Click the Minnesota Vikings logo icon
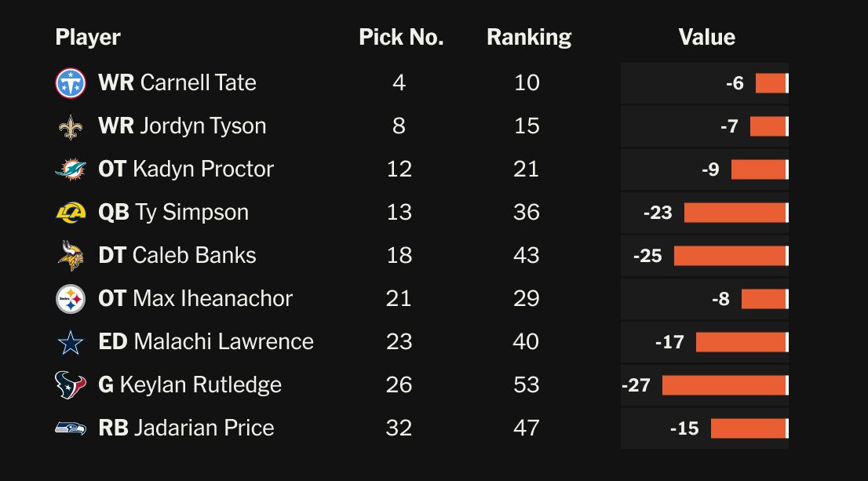Viewport: 868px width, 481px height. pyautogui.click(x=71, y=256)
